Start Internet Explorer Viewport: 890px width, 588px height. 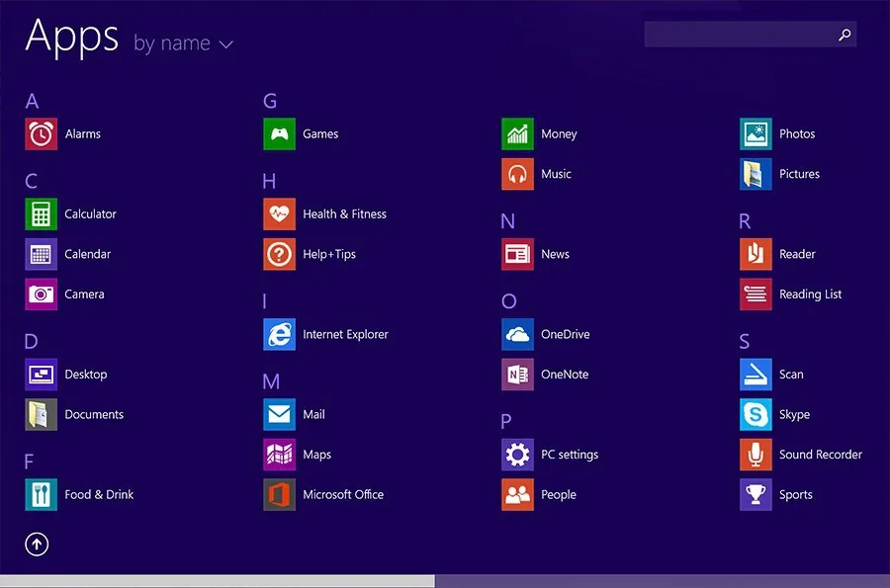(x=279, y=334)
